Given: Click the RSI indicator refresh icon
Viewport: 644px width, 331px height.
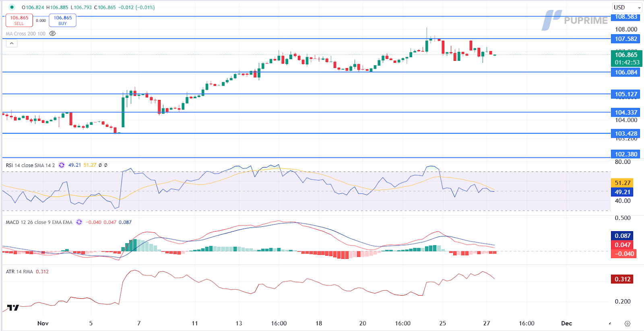Looking at the screenshot, I should click(x=62, y=165).
